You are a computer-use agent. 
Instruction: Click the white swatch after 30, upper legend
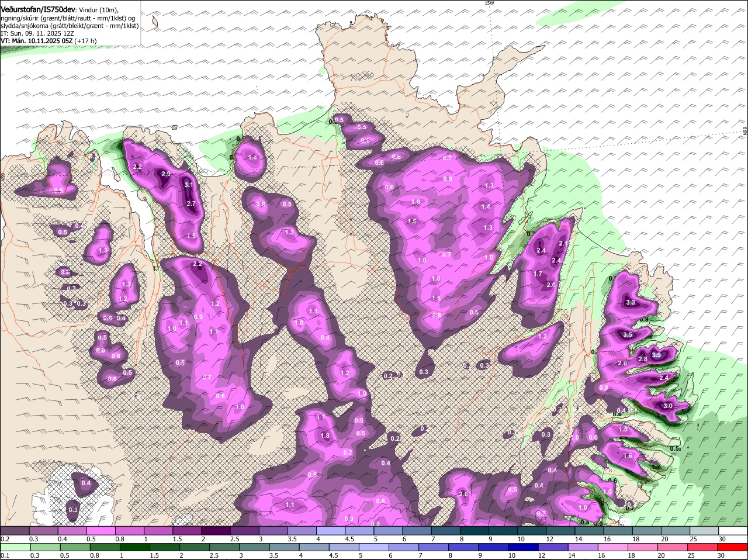coord(733,530)
